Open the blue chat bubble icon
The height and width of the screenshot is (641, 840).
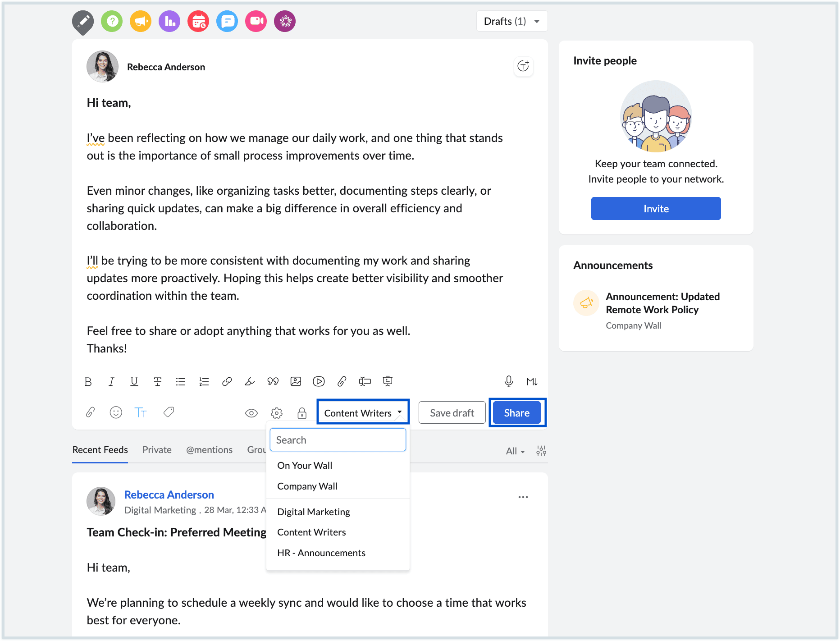pyautogui.click(x=227, y=21)
